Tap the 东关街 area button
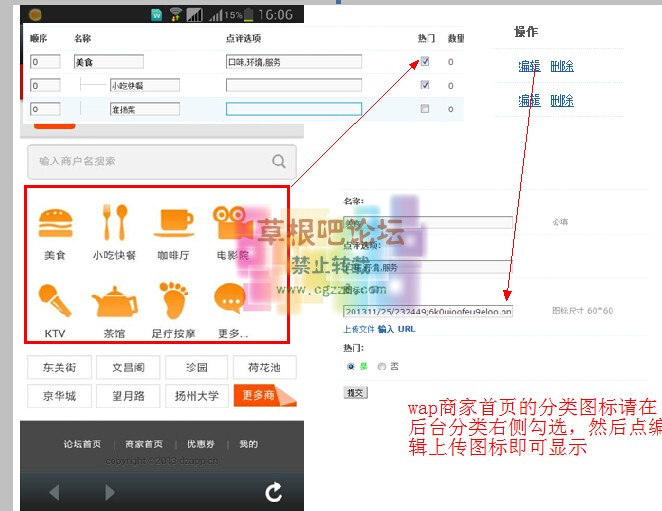The image size is (662, 511). (x=59, y=367)
